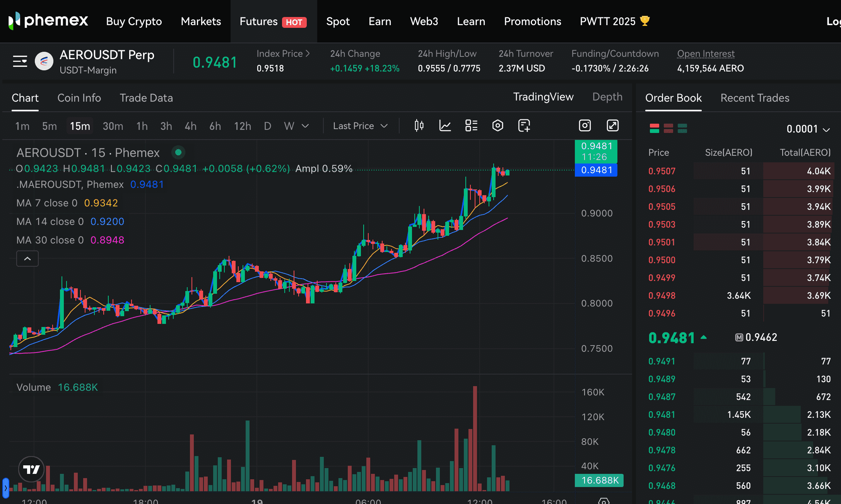The image size is (841, 504).
Task: Take a chart screenshot with camera icon
Action: (585, 126)
